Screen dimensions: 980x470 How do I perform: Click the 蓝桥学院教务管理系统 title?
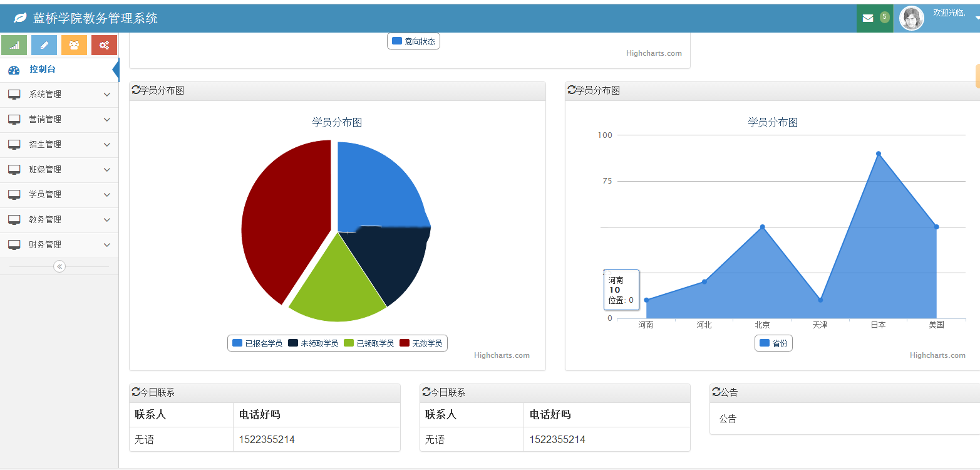(x=95, y=19)
